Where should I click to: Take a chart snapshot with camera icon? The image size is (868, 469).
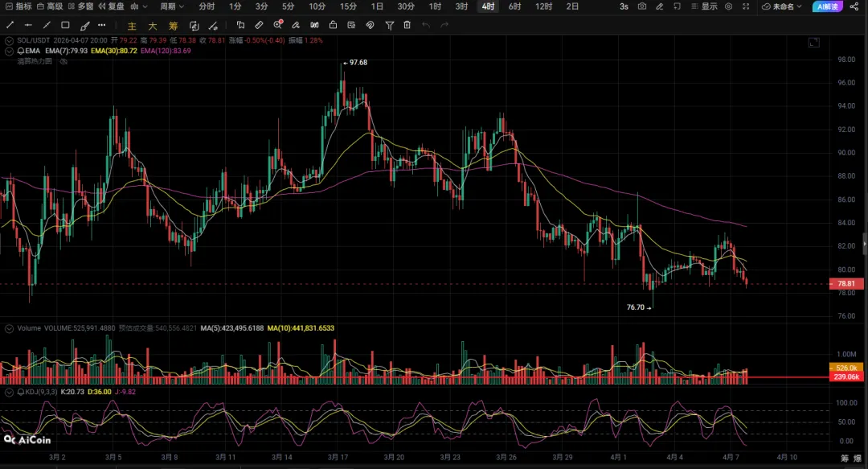coord(642,6)
